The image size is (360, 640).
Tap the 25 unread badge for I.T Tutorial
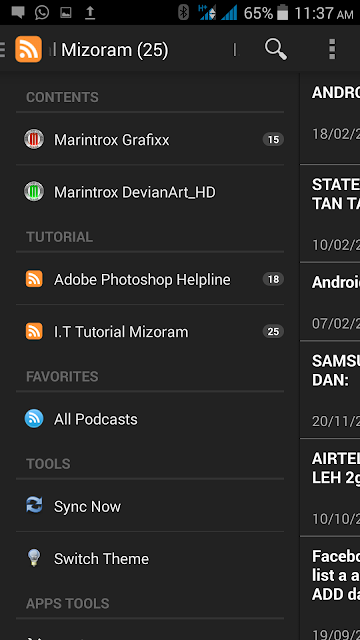click(x=273, y=331)
